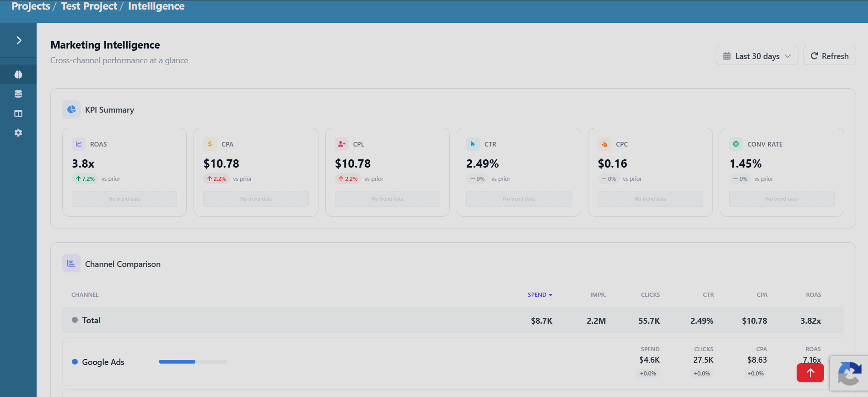Click CPC card No trend data placeholder

[x=650, y=199]
